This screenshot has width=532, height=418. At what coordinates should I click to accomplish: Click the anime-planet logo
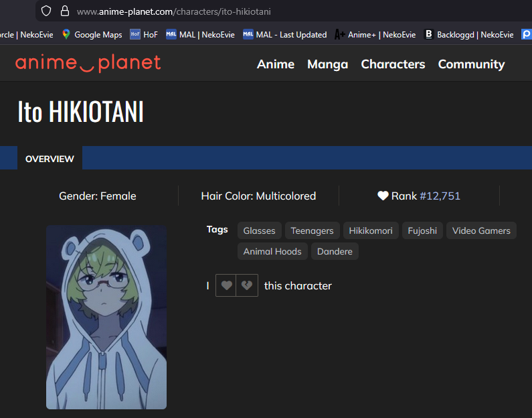click(88, 64)
